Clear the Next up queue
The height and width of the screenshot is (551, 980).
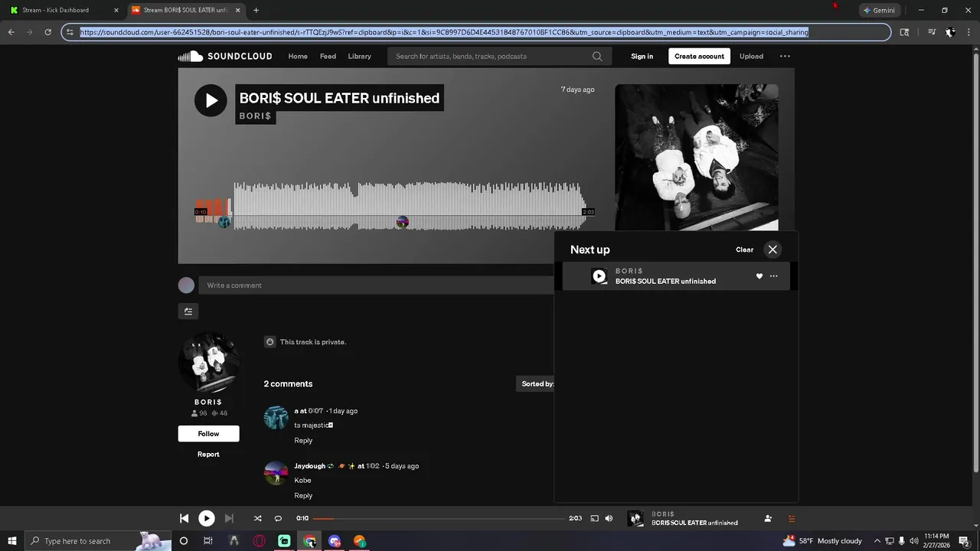(744, 249)
